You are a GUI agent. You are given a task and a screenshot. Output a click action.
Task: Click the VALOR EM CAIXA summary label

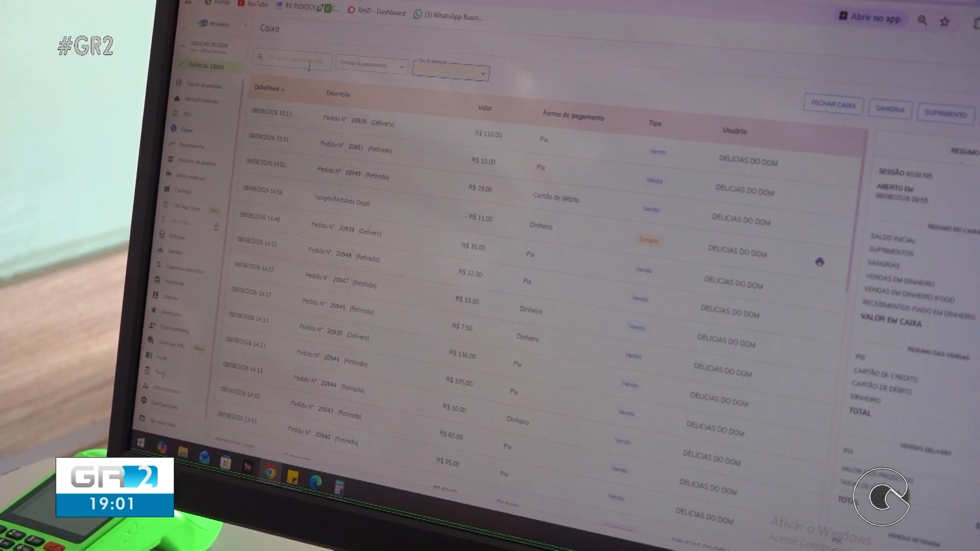pos(891,320)
